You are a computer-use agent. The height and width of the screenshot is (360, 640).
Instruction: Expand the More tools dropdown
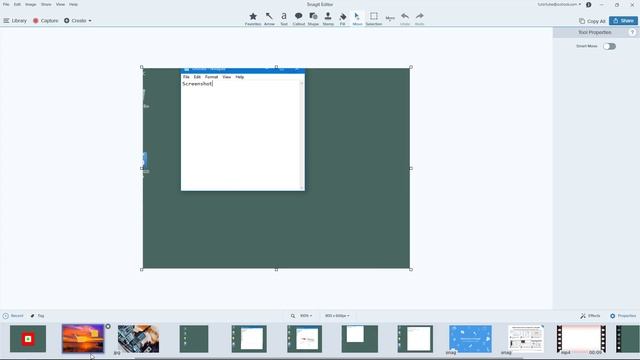pyautogui.click(x=390, y=19)
